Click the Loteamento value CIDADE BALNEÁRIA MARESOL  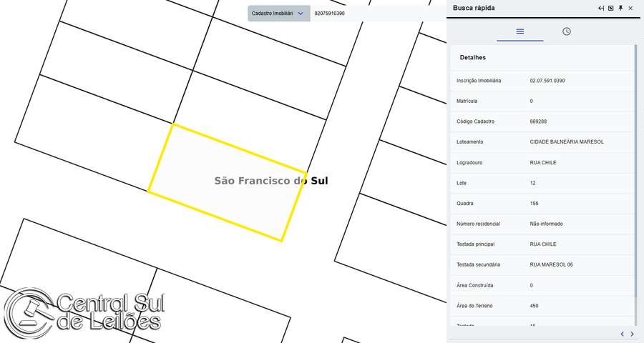coord(567,142)
